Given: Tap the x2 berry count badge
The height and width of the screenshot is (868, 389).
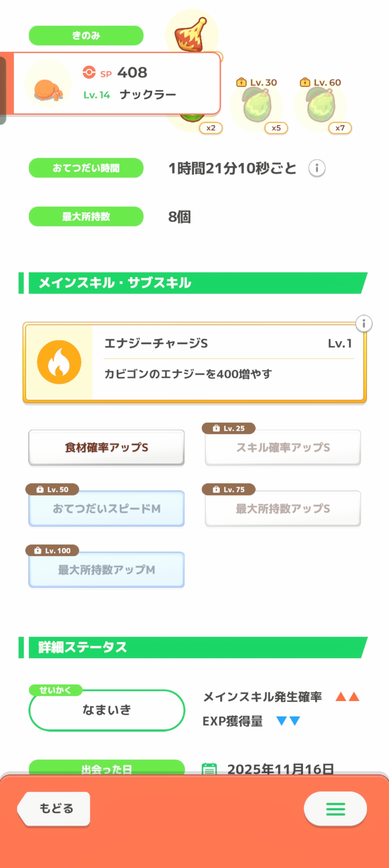Looking at the screenshot, I should pyautogui.click(x=211, y=128).
